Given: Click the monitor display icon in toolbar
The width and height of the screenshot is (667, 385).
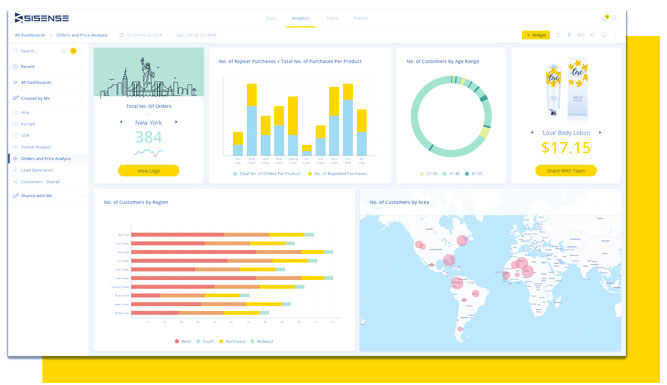Looking at the screenshot, I should point(604,35).
